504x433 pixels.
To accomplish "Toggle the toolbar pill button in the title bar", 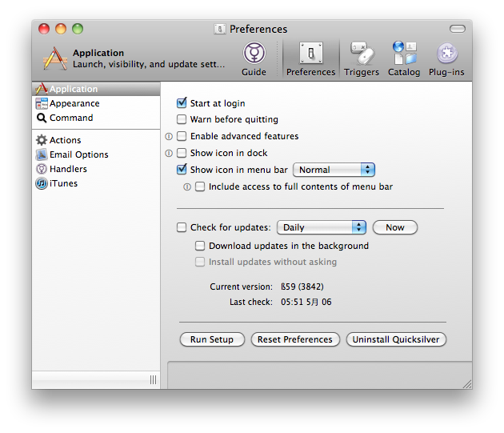I will [458, 29].
